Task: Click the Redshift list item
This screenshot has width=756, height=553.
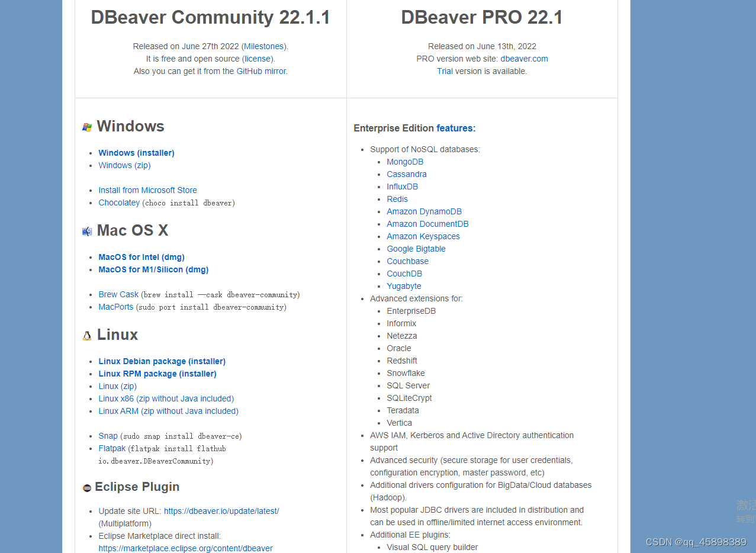Action: pyautogui.click(x=402, y=361)
